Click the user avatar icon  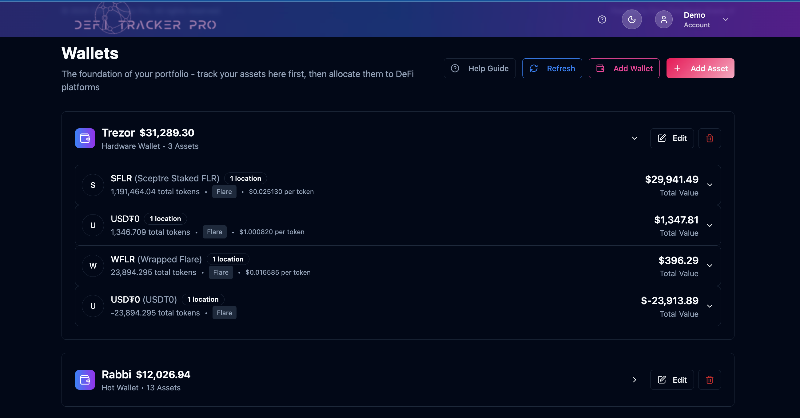[664, 19]
